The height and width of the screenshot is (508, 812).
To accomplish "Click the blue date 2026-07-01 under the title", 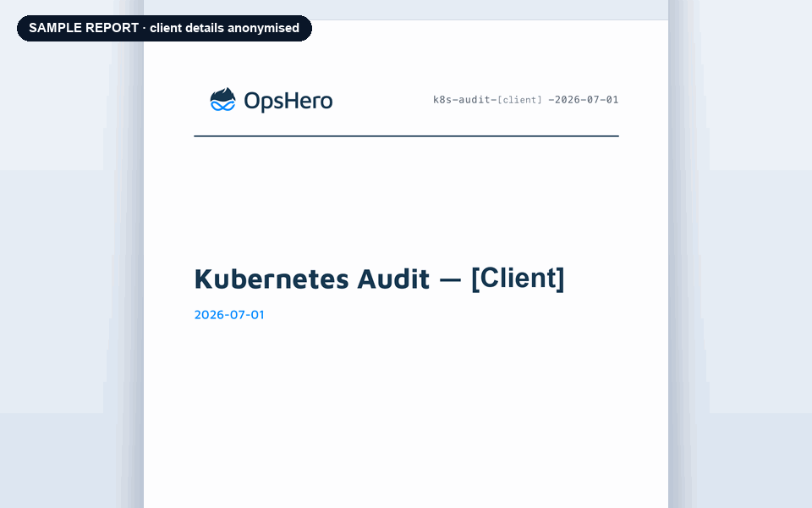I will click(x=229, y=315).
